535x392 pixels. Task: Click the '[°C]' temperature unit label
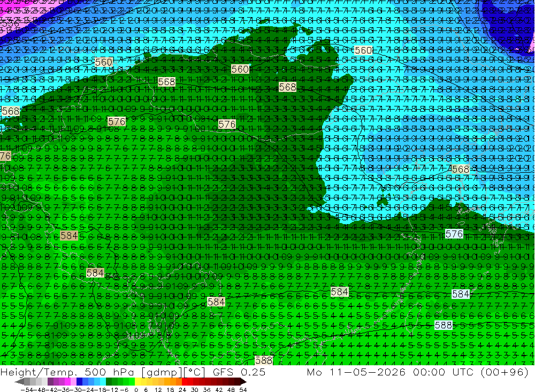point(195,372)
